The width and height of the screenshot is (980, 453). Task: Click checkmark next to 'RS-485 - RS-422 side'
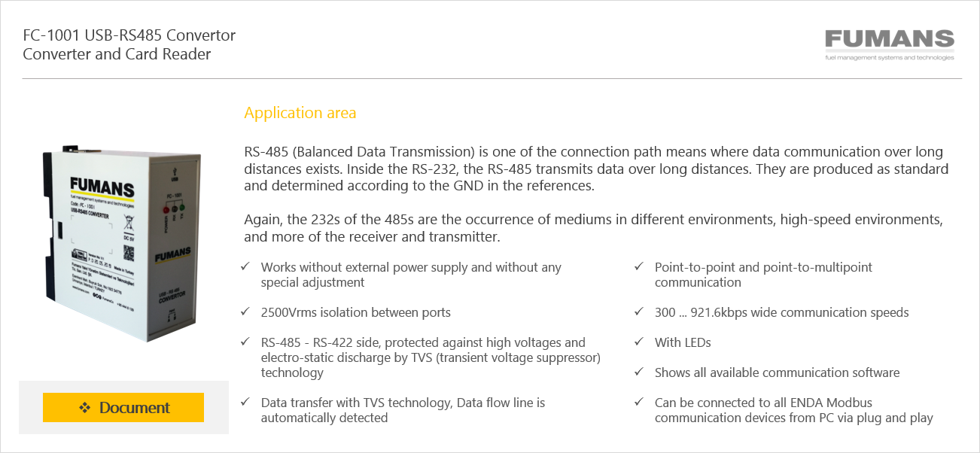point(245,342)
